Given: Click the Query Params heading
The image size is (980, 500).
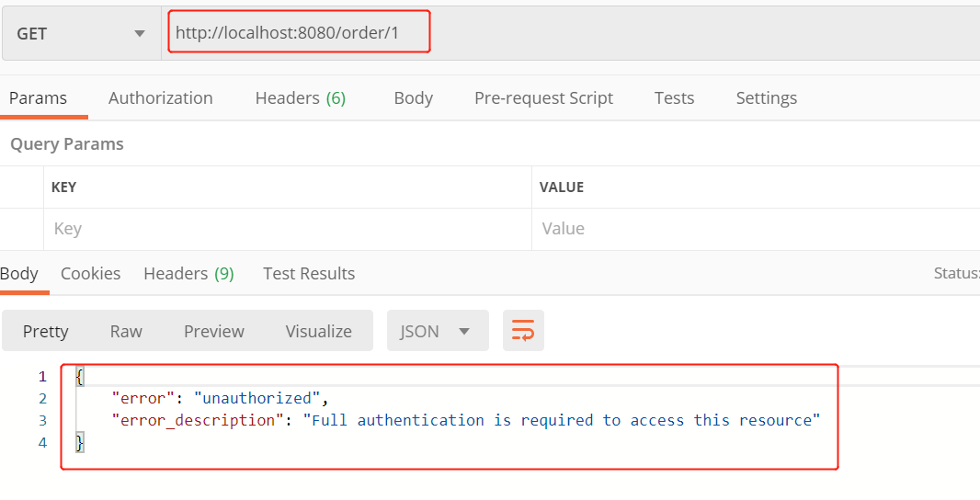Looking at the screenshot, I should [67, 144].
